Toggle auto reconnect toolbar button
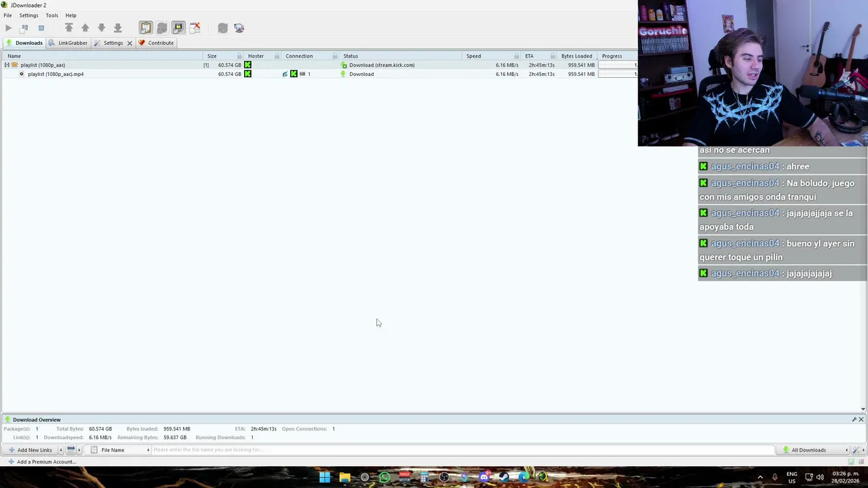The image size is (868, 488). (162, 28)
